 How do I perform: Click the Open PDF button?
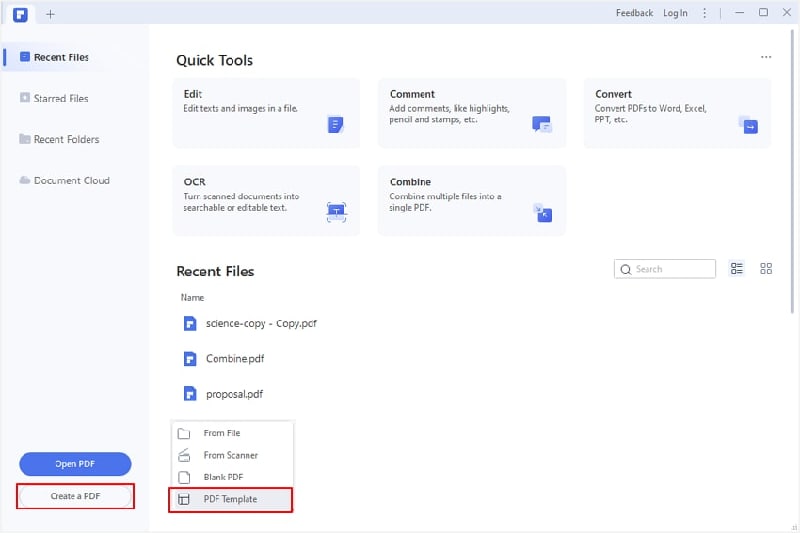coord(75,464)
